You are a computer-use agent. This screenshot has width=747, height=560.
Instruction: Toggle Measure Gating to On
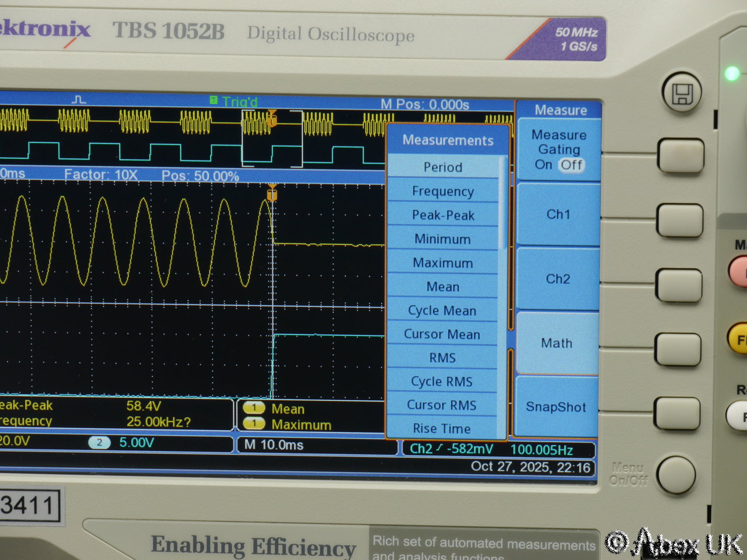coord(543,165)
